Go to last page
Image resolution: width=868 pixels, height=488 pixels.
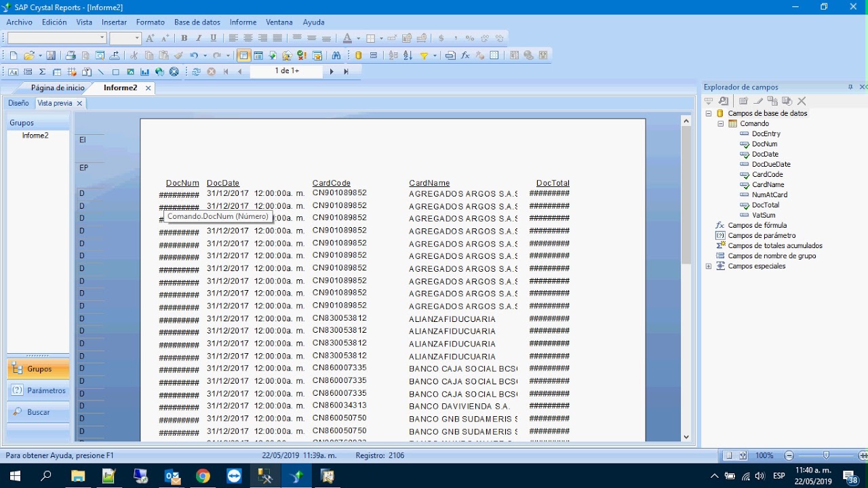[346, 72]
